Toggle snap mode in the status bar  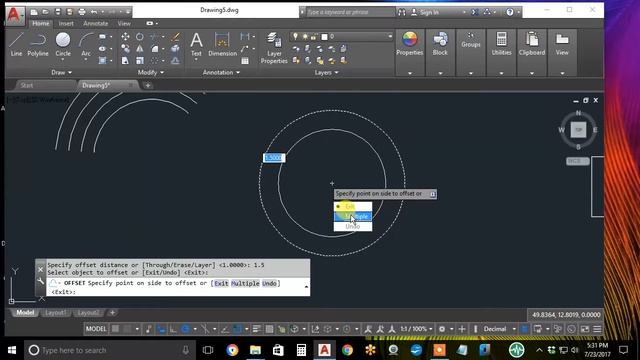128,329
